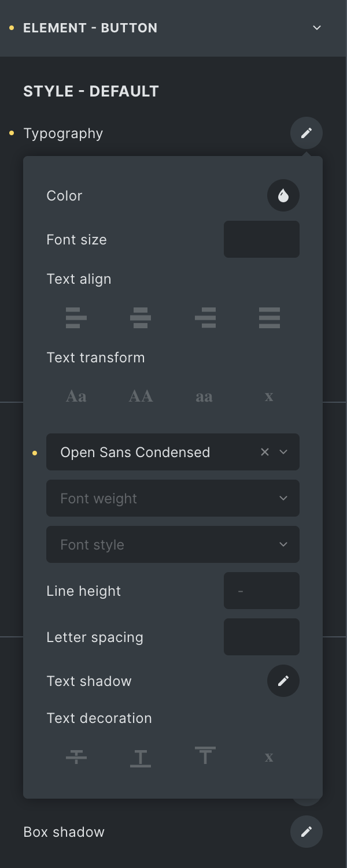
Task: Collapse the Element - Button section
Action: (317, 28)
